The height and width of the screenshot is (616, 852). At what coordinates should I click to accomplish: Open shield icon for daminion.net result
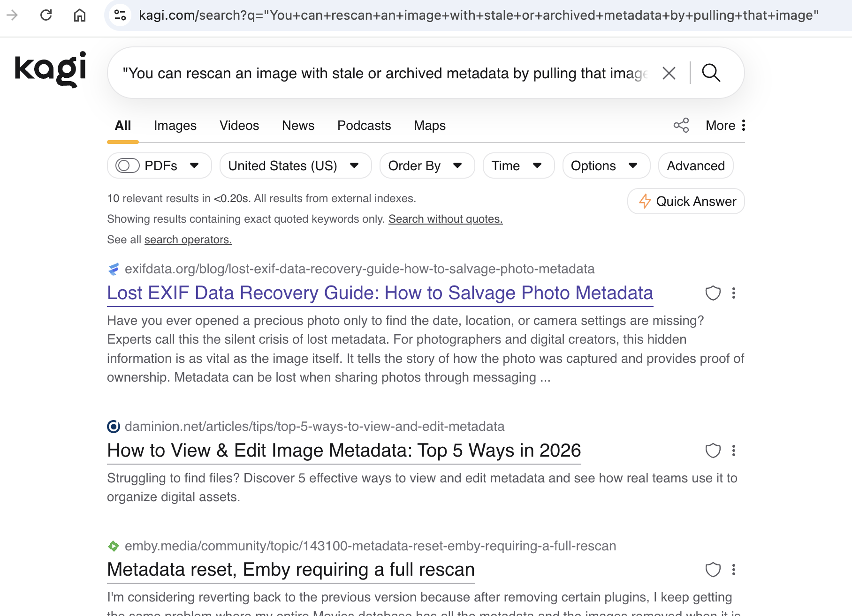click(x=713, y=451)
